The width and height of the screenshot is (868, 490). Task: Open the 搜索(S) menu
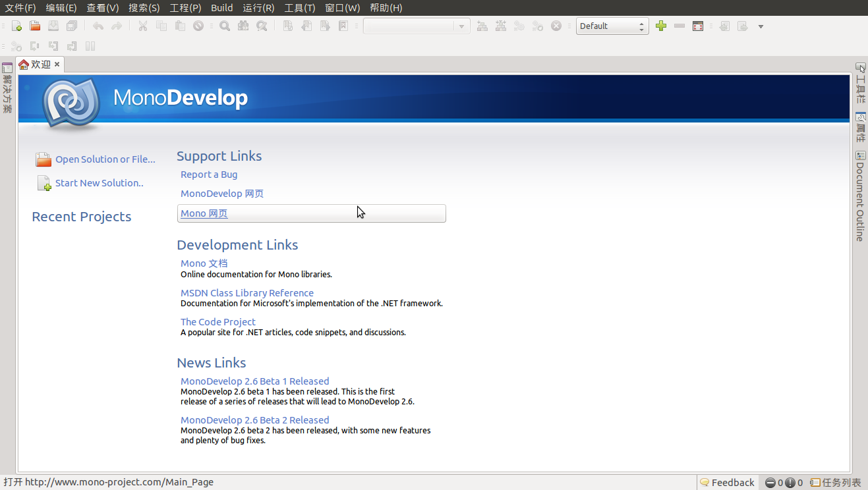144,8
